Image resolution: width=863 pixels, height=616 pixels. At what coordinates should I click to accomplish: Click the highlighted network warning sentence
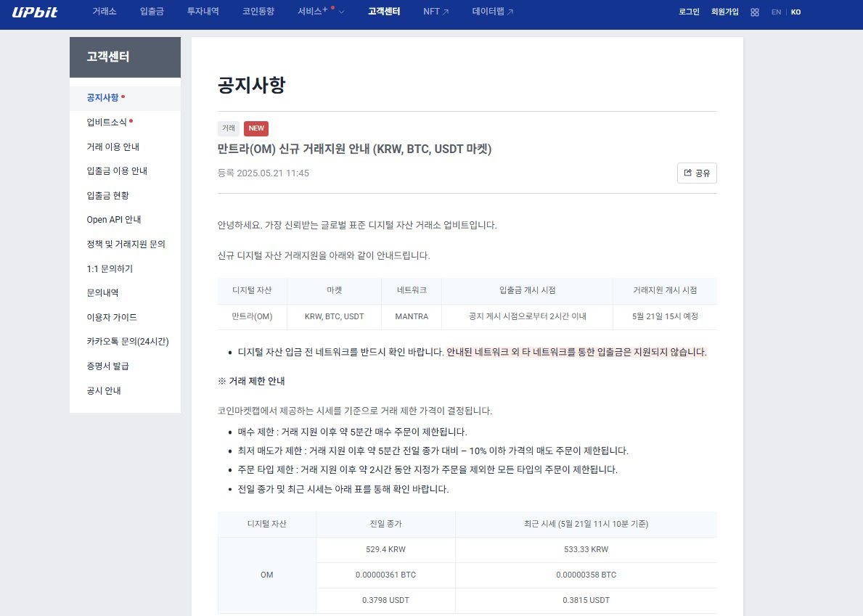(x=576, y=352)
